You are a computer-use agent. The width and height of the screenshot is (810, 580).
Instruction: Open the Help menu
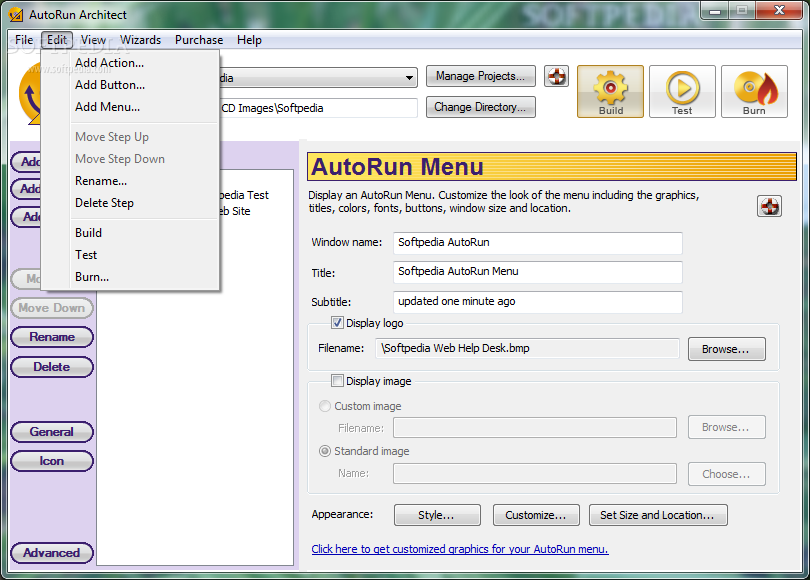249,40
